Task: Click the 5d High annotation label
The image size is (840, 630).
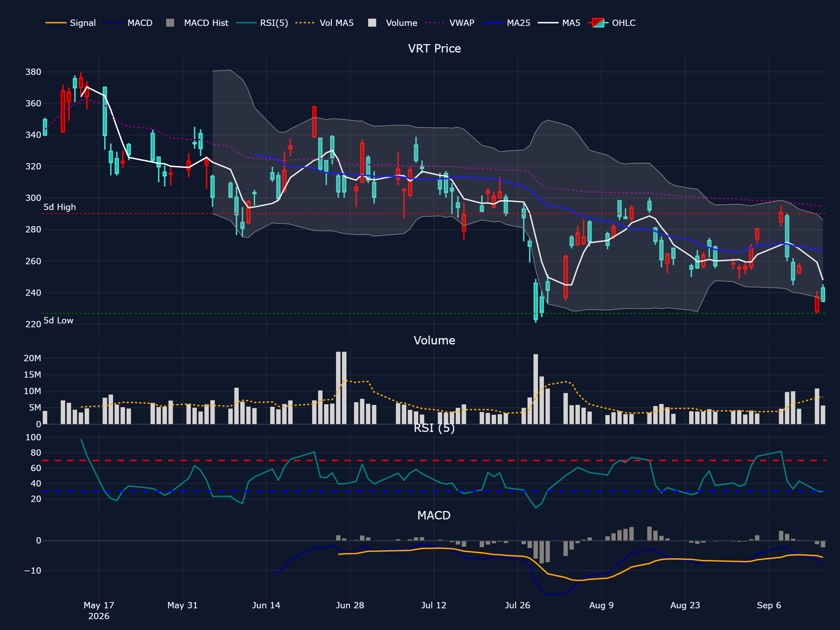Action: point(59,207)
